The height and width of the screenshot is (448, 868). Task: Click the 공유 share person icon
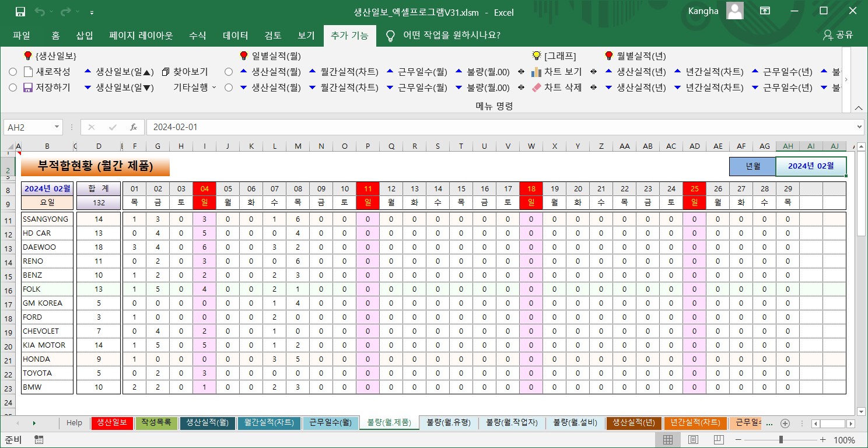coord(827,35)
